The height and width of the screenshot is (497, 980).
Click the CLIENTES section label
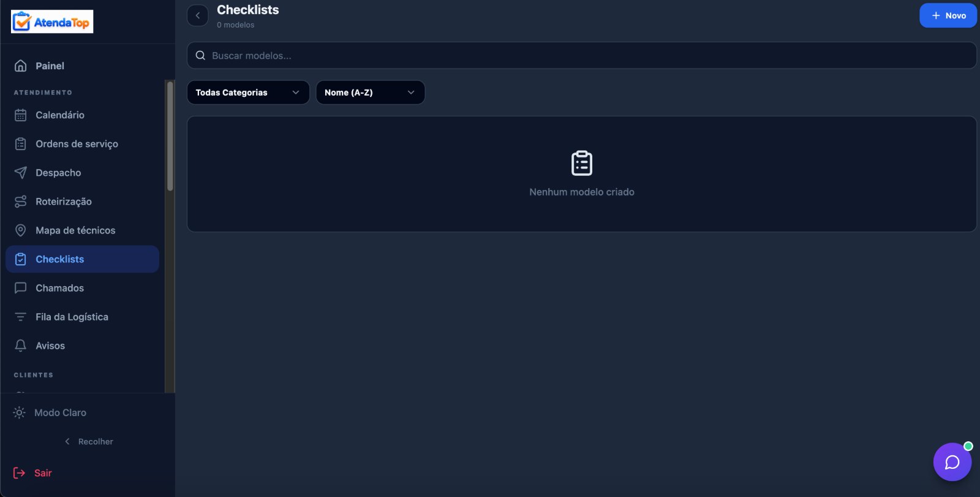(x=34, y=375)
